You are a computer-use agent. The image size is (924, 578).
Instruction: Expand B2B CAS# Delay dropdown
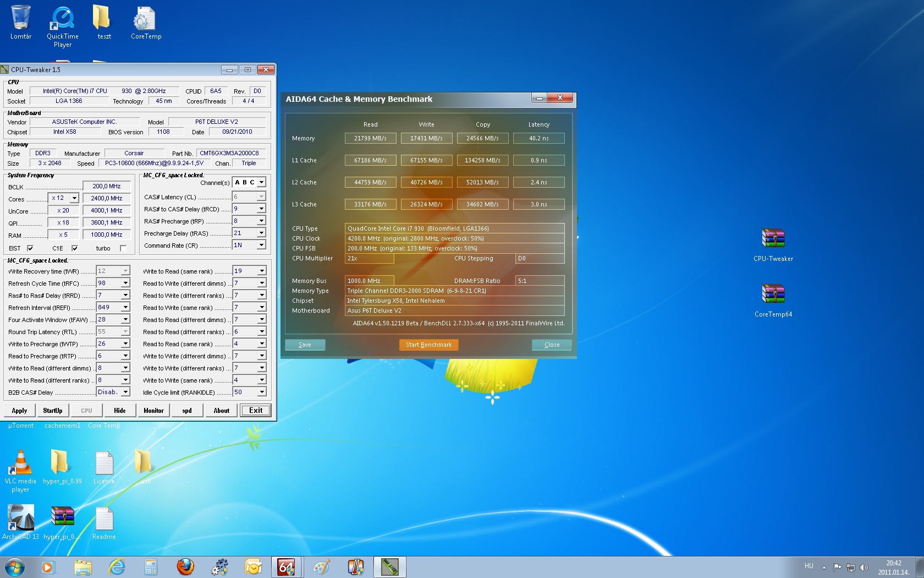tap(125, 392)
